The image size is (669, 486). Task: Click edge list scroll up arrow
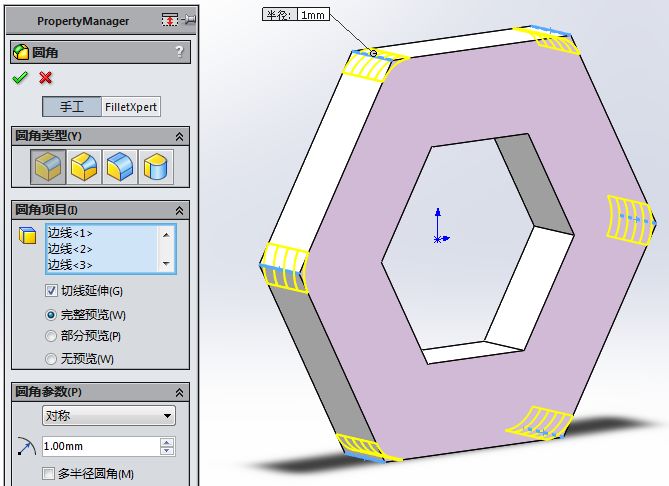(x=166, y=235)
